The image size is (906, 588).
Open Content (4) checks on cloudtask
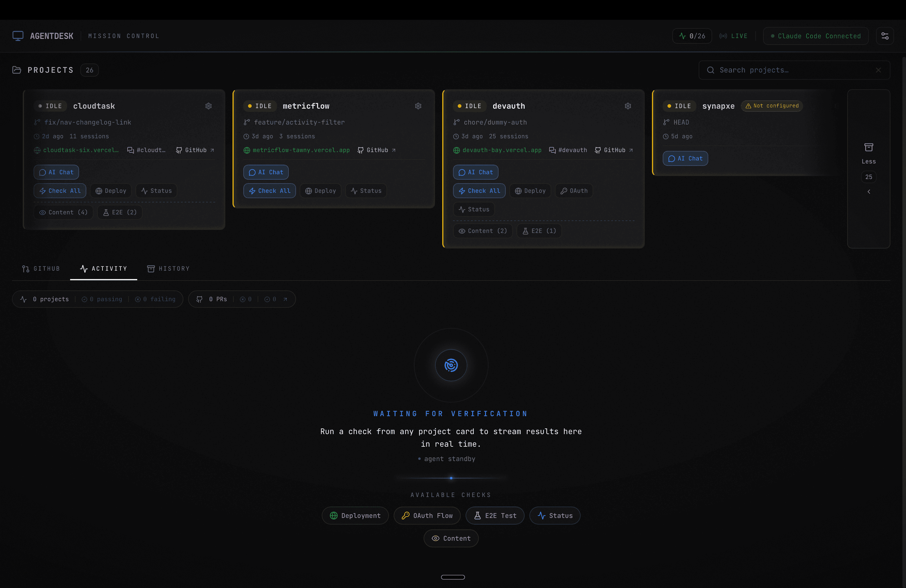64,212
